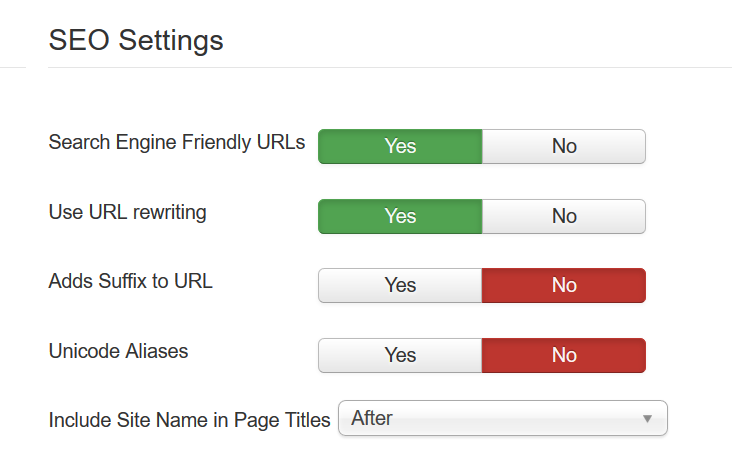
Task: Switch Adds Suffix to URL to Yes
Action: coord(400,285)
